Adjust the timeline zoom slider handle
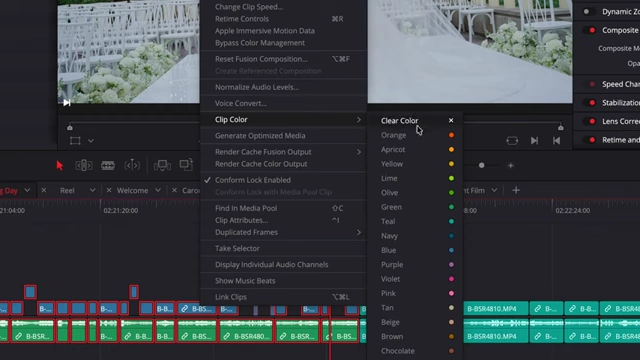 482,165
